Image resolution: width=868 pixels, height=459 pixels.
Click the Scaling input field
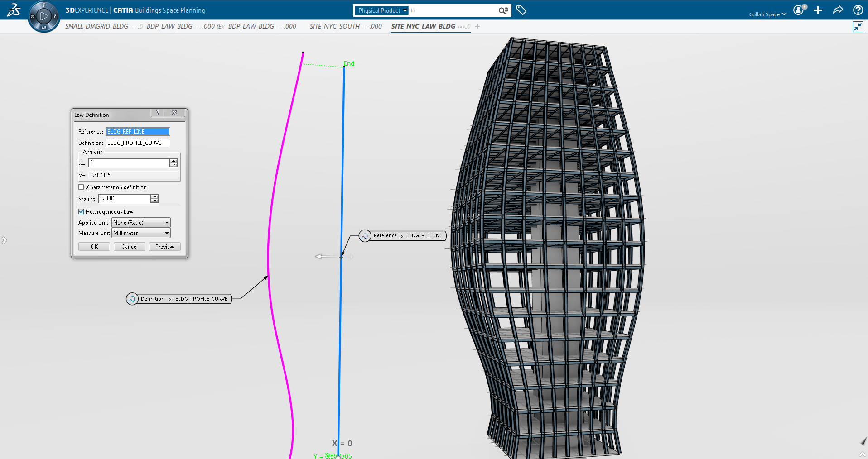point(125,199)
